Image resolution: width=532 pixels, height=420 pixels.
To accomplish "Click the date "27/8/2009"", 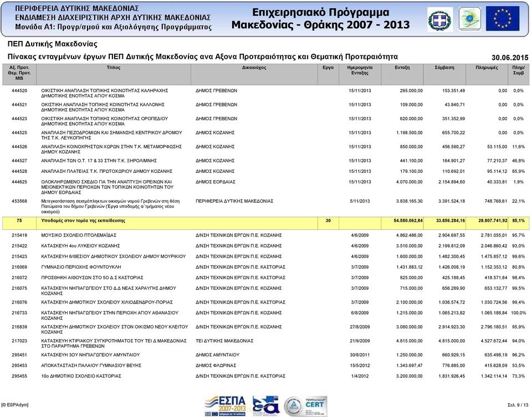I will pos(360,327).
